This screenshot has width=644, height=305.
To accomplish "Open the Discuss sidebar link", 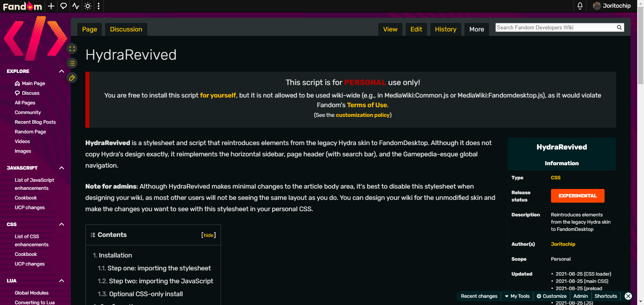I will 27,93.
